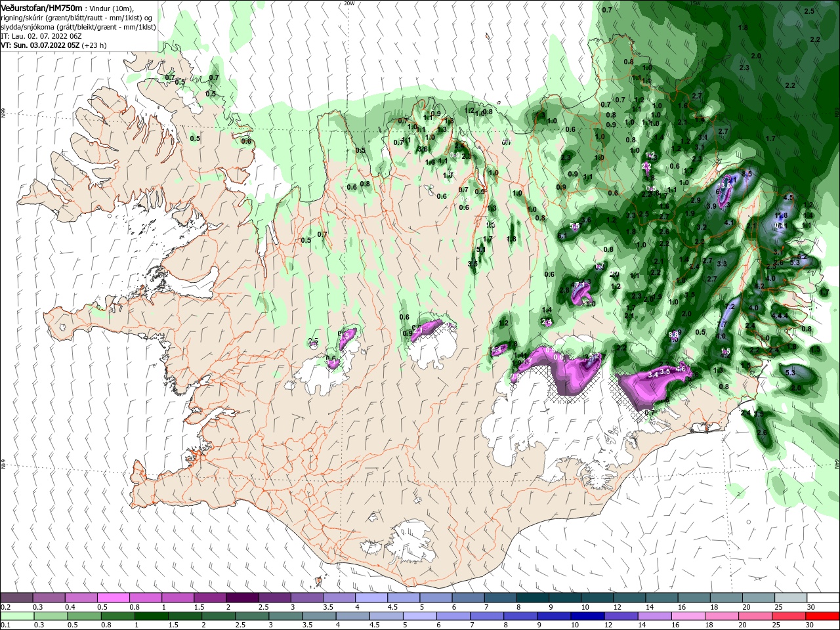This screenshot has width=840, height=630.
Task: Click the 'IT: Lau. 02. 07. 2022 06Z' line
Action: click(41, 36)
